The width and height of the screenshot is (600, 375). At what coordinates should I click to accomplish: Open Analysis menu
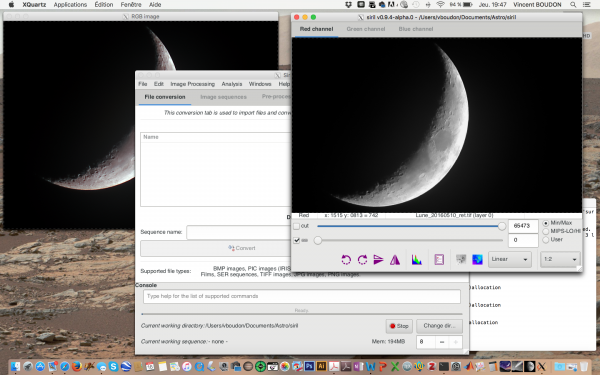(232, 84)
